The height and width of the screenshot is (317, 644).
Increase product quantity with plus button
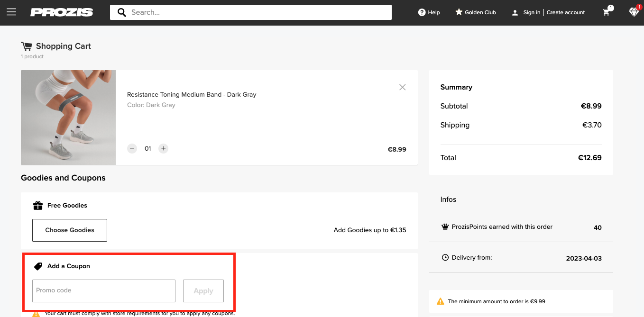163,149
